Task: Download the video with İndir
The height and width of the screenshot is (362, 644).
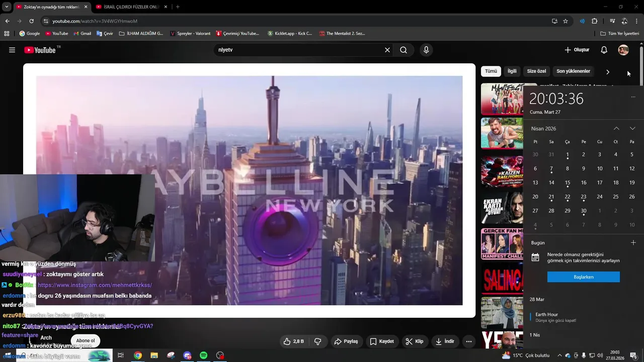Action: point(445,341)
